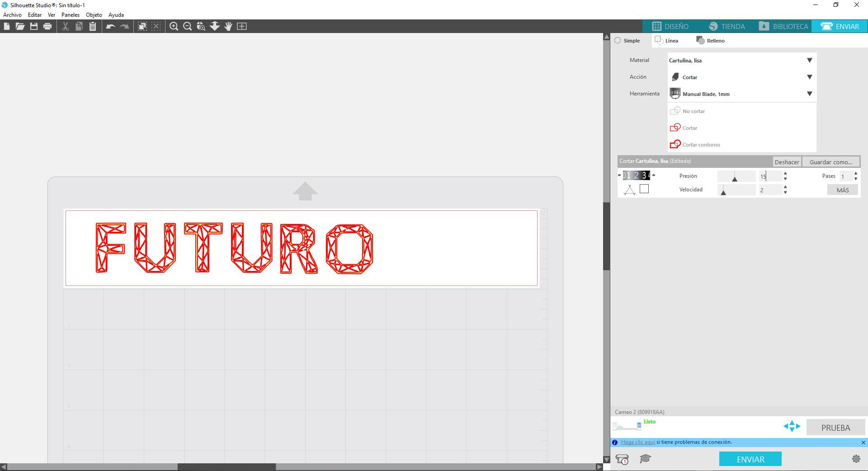Select the No cortar option
868x471 pixels.
742,111
